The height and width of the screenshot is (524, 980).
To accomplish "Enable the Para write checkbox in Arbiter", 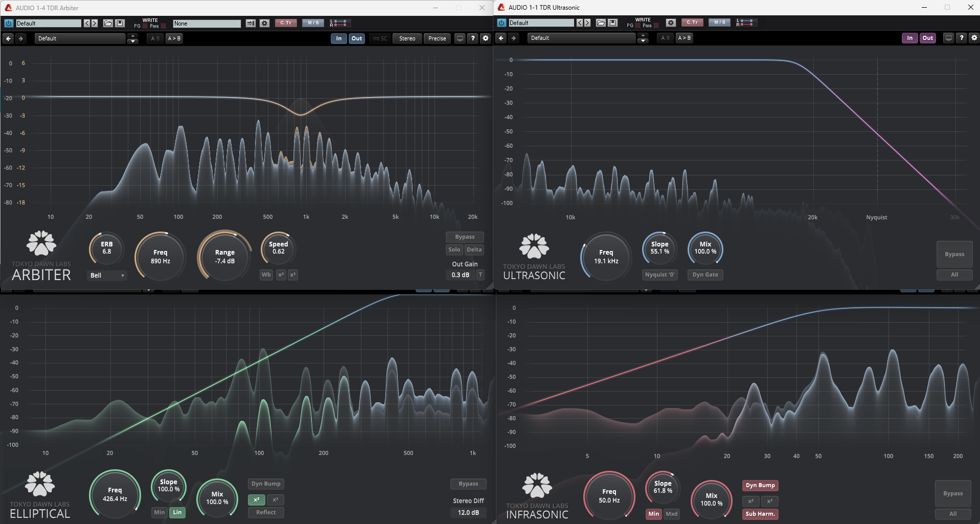I will click(164, 26).
